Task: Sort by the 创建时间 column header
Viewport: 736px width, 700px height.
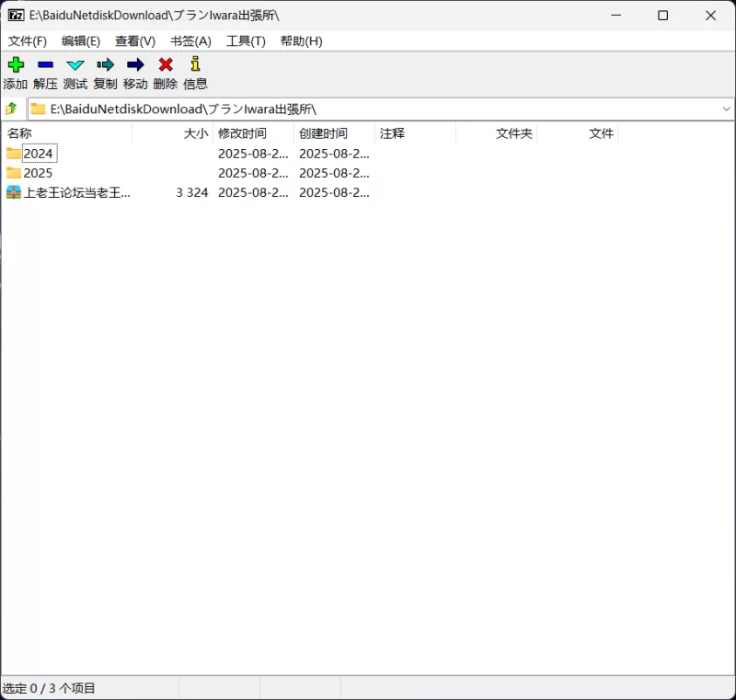Action: (x=335, y=133)
